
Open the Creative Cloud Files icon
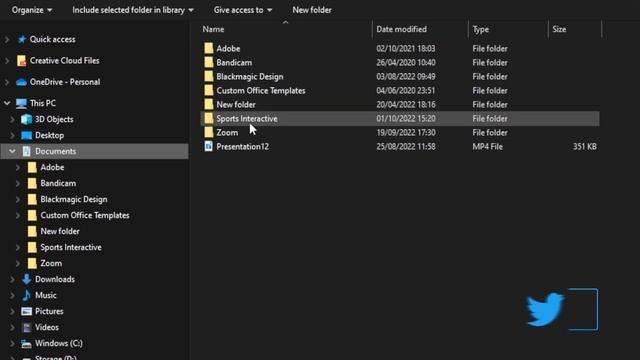click(x=22, y=61)
